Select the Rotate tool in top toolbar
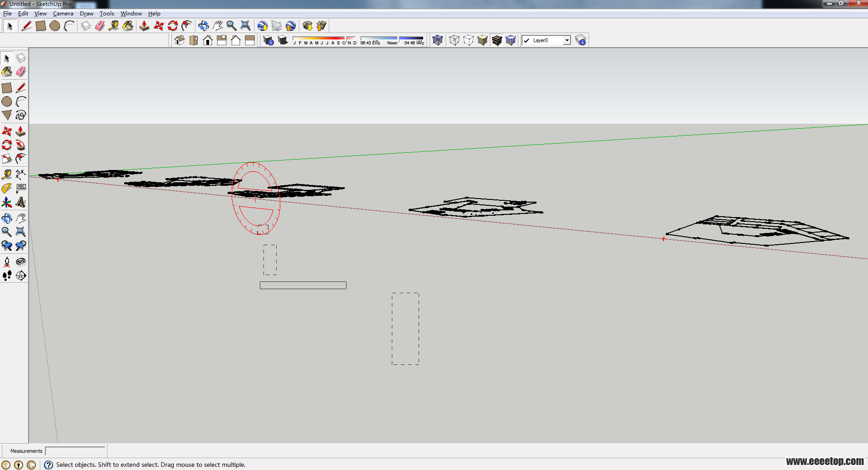This screenshot has height=470, width=868. coord(172,26)
